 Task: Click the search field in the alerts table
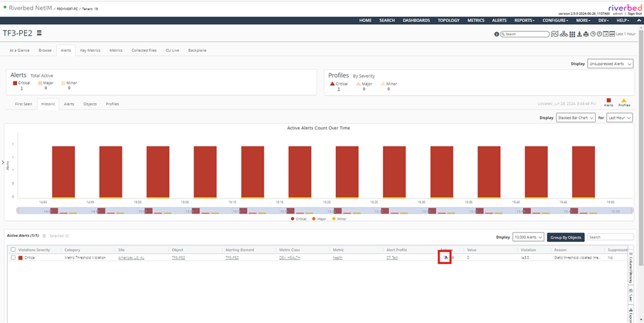pyautogui.click(x=610, y=237)
